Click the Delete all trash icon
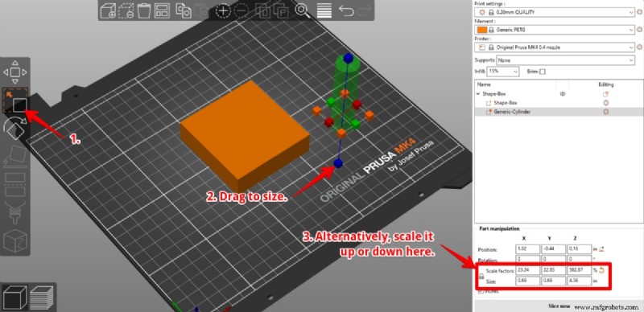The height and width of the screenshot is (312, 644). (144, 10)
